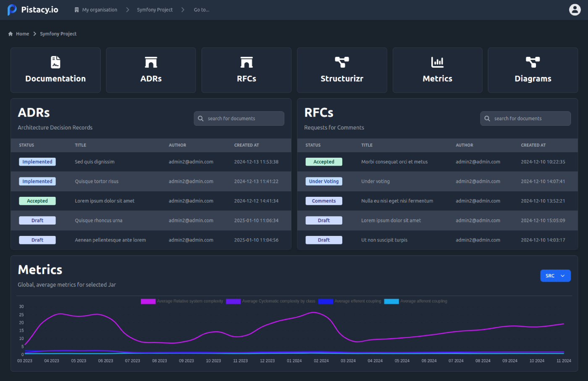Click the magenta Relative system complexity swatch
The image size is (588, 381).
[148, 301]
